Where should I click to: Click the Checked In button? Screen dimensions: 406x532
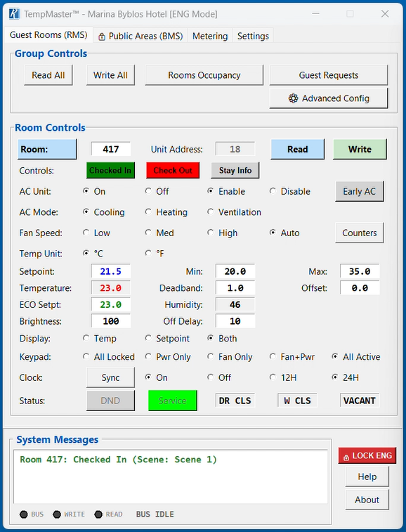coord(110,170)
